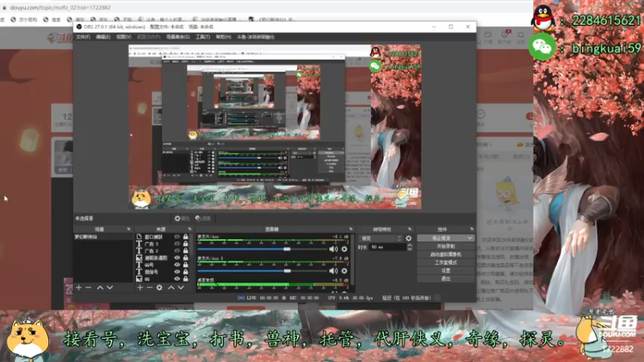
Task: Pop out the Controls dock panel
Action: 472,229
